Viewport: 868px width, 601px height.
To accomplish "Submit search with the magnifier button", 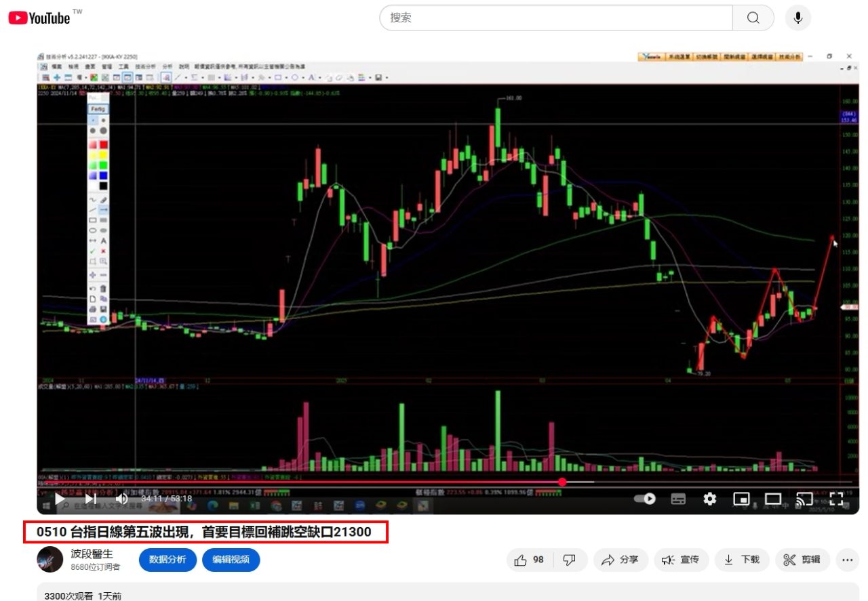I will coord(753,18).
